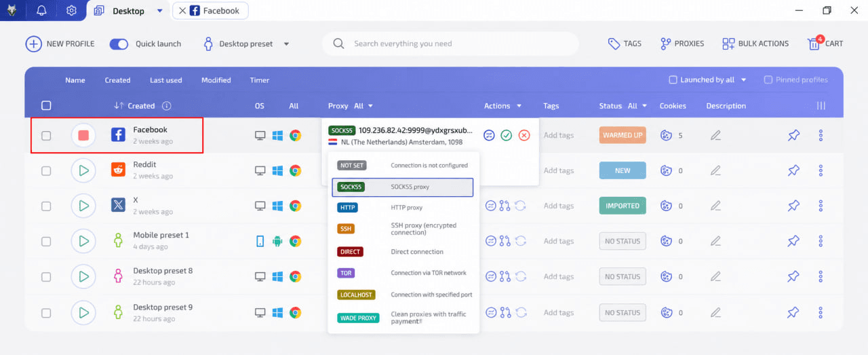
Task: Tick the select-all profiles checkbox
Action: pyautogui.click(x=46, y=105)
